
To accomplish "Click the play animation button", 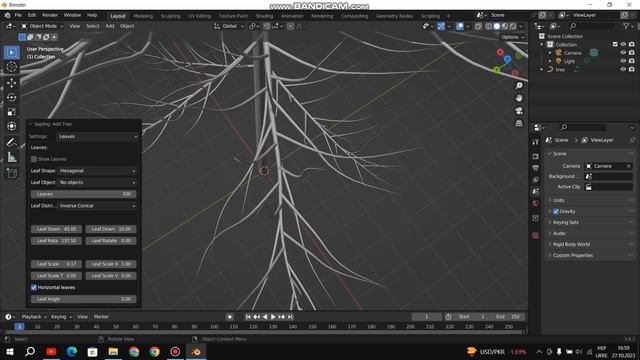I will [273, 317].
